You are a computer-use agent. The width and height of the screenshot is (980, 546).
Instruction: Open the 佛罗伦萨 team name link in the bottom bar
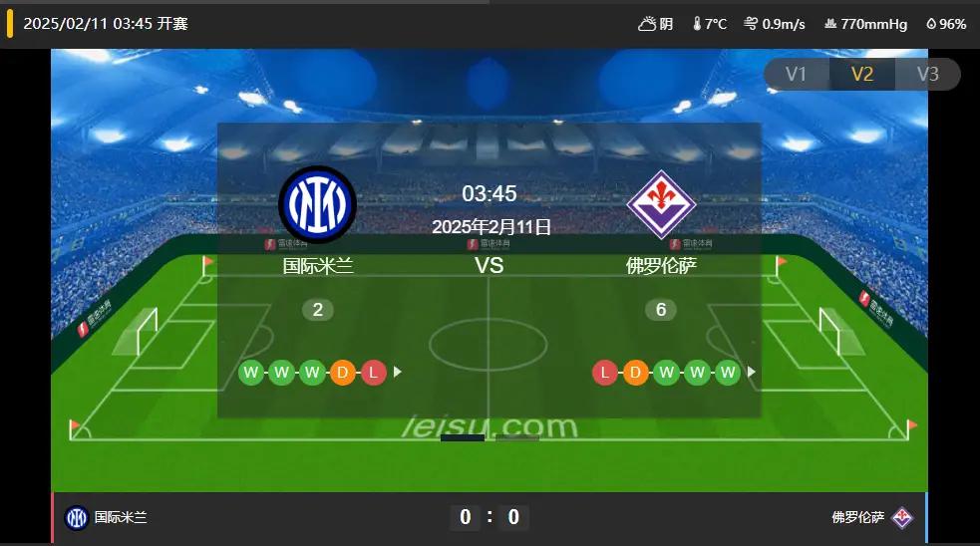858,517
